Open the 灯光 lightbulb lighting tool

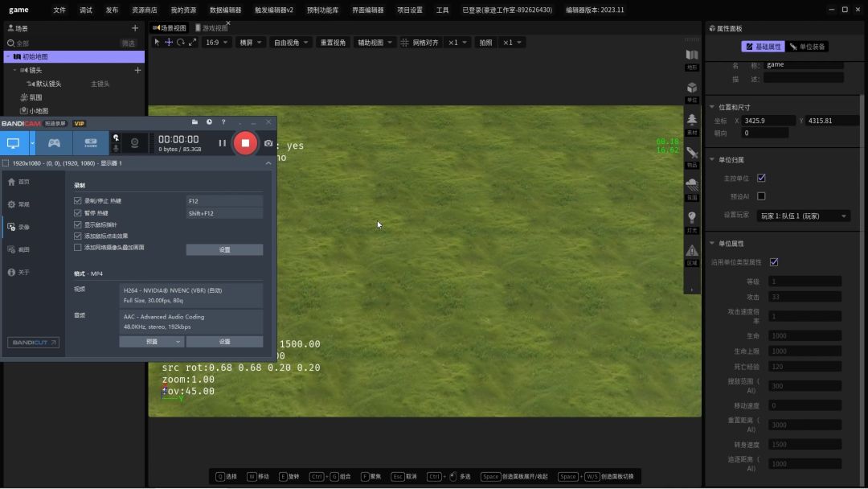click(x=691, y=219)
